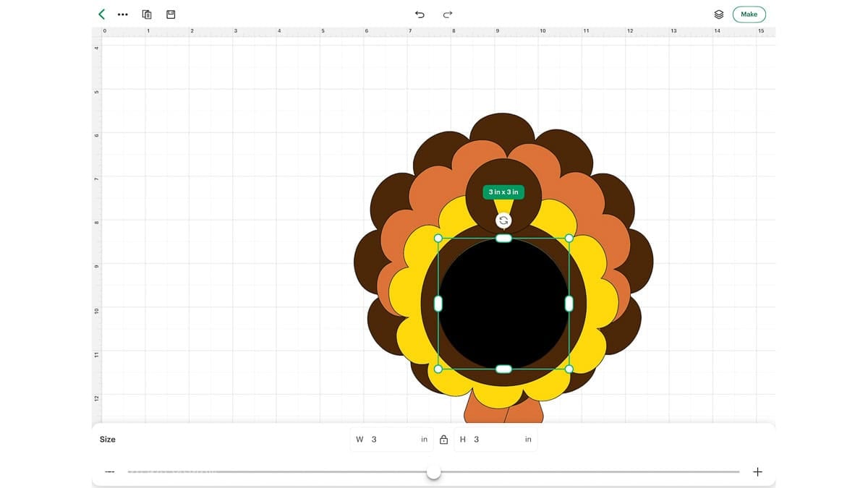Click the top middle edge handle

click(503, 239)
